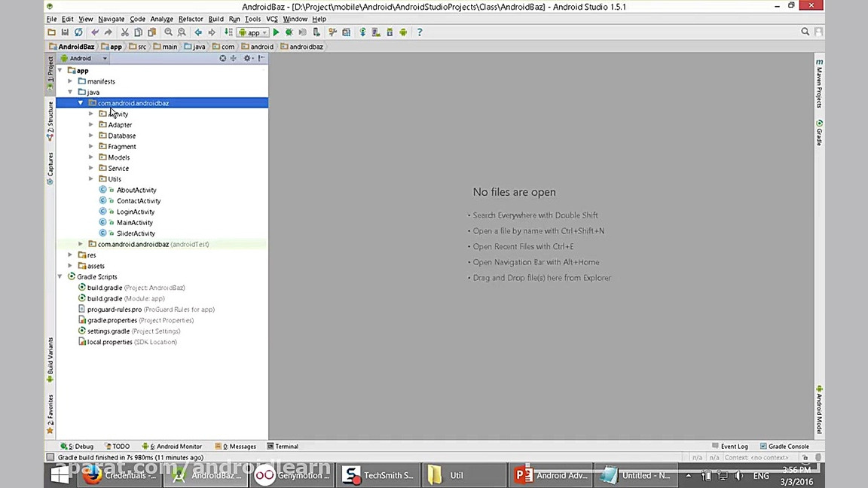Open the Android Monitor tool window tab
This screenshot has width=868, height=488.
pyautogui.click(x=172, y=447)
